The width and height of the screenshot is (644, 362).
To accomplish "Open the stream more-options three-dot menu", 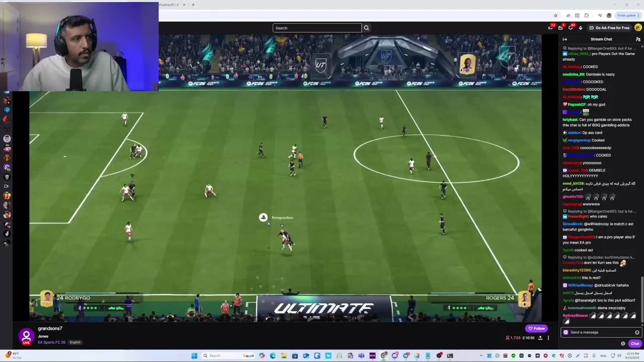I will click(548, 338).
